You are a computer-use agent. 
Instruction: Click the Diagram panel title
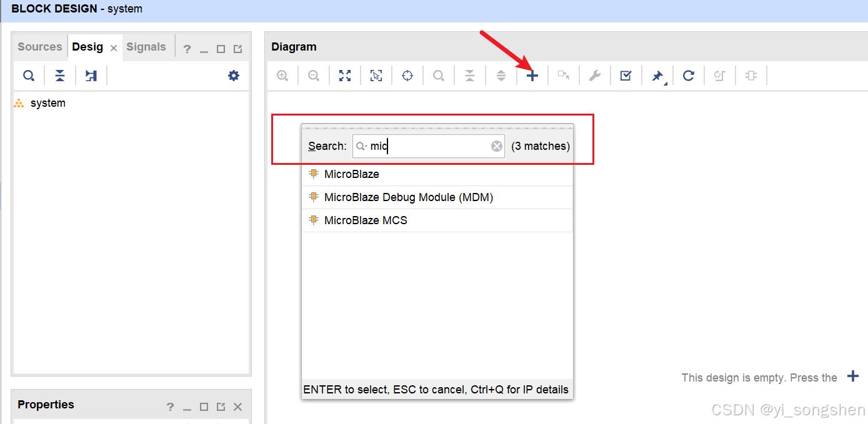pos(294,47)
